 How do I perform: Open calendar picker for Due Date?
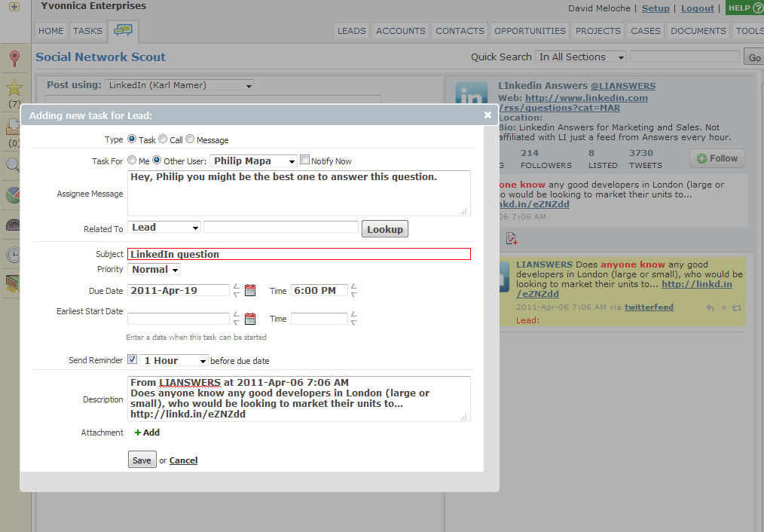pos(250,290)
